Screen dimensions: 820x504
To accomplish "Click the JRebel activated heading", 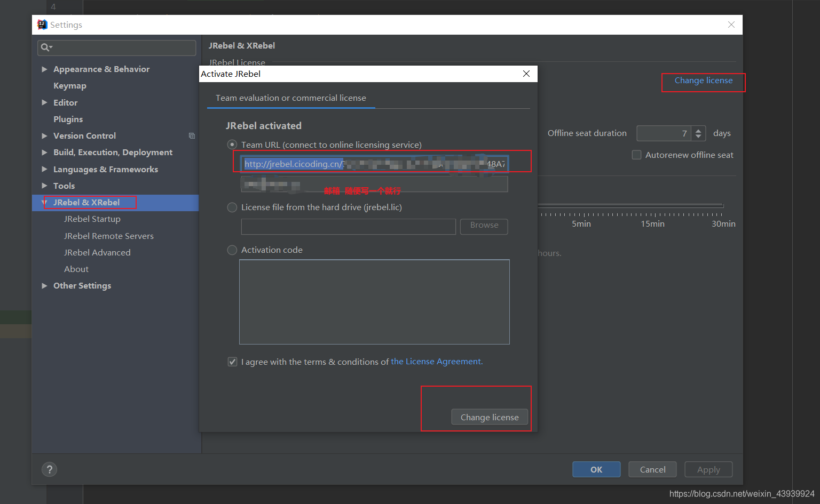I will tap(264, 126).
